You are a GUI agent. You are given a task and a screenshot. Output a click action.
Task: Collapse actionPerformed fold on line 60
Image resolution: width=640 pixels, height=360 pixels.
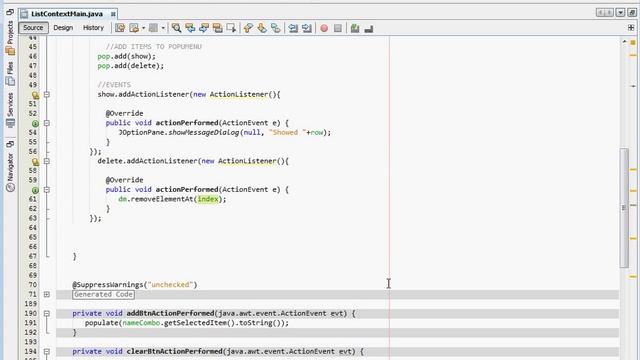(x=47, y=189)
